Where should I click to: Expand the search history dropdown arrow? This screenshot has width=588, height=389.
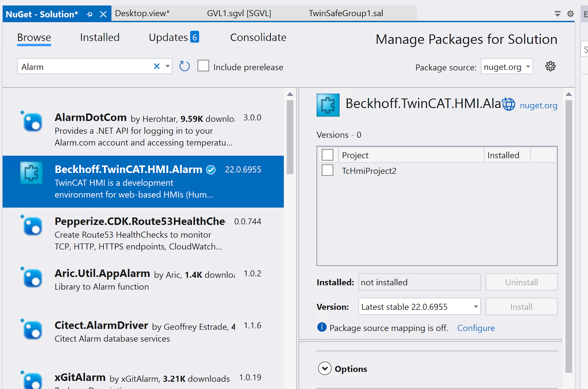pyautogui.click(x=168, y=66)
